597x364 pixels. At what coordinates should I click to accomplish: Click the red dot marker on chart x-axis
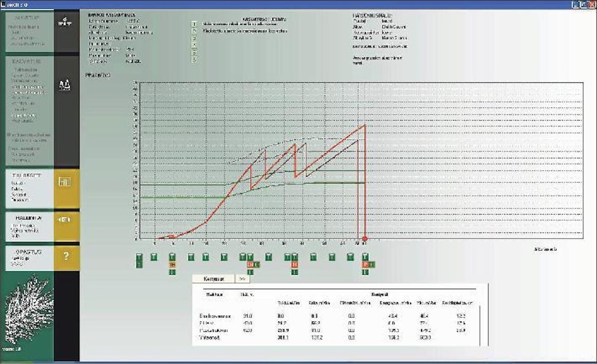365,239
